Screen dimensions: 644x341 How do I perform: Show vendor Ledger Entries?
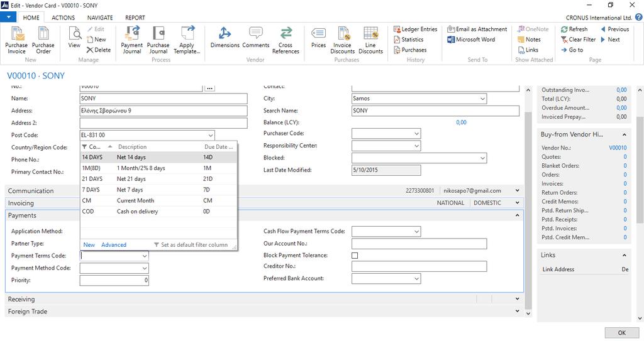click(415, 29)
